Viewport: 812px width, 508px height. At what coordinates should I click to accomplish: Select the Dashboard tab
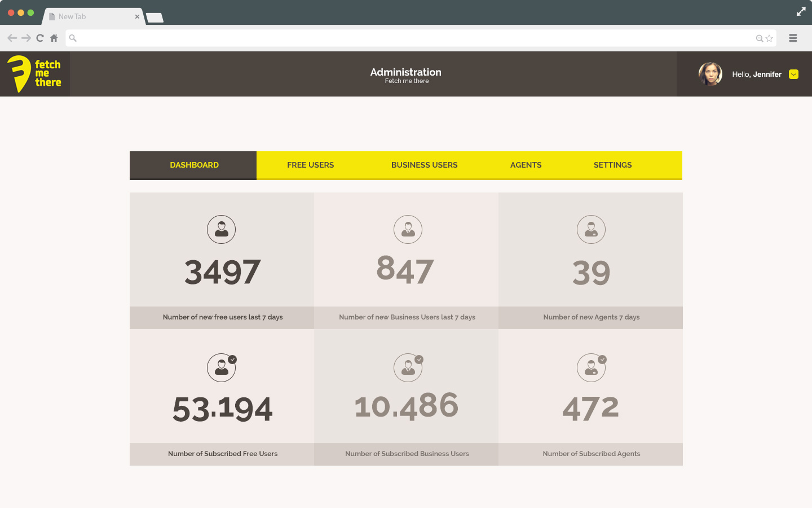(194, 165)
